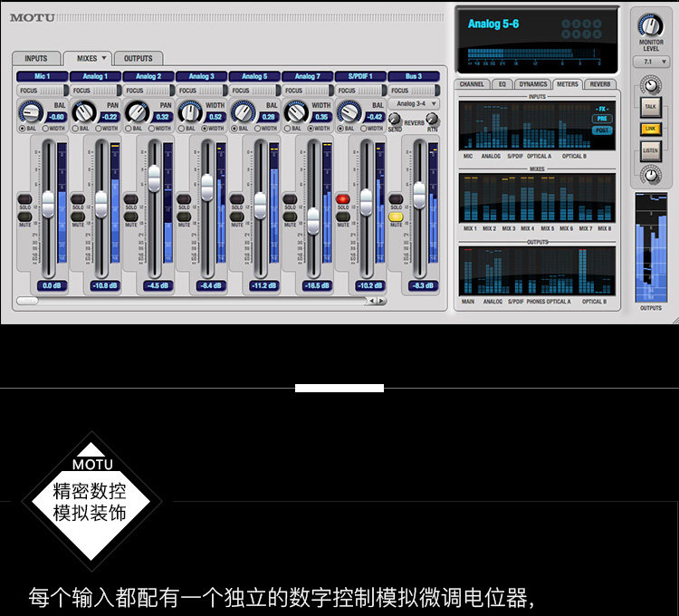
Task: Click the FOCUS button on Analog 5
Action: point(254,91)
